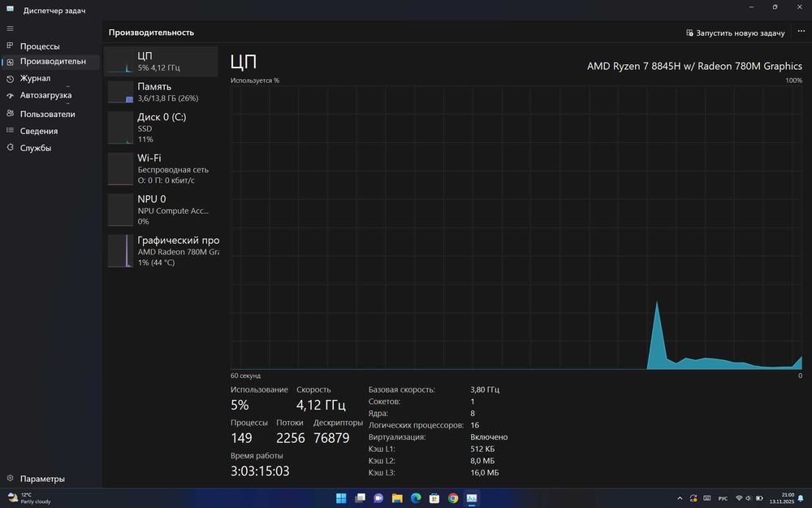
Task: Switch input language РУС indicator
Action: click(x=723, y=498)
